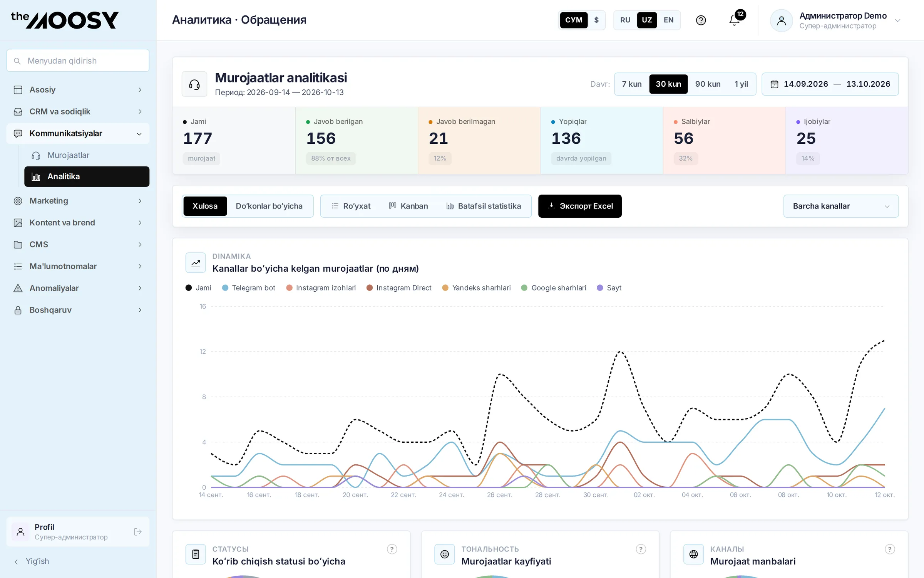Toggle Telegram bot legend color dot
The width and height of the screenshot is (924, 578).
tap(225, 288)
